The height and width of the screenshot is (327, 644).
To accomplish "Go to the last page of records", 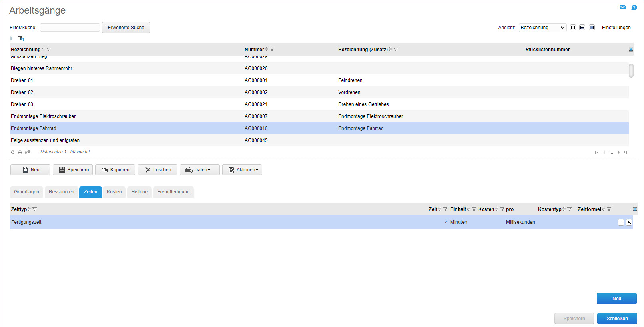I will click(626, 152).
